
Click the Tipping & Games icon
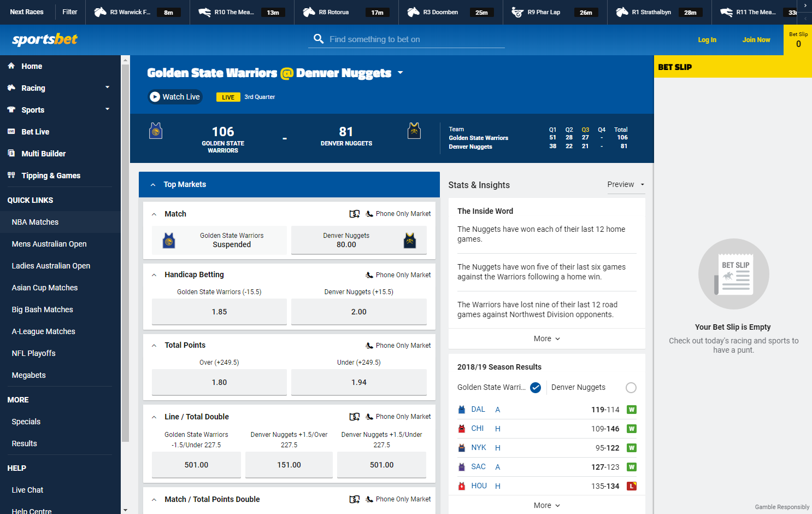point(11,176)
